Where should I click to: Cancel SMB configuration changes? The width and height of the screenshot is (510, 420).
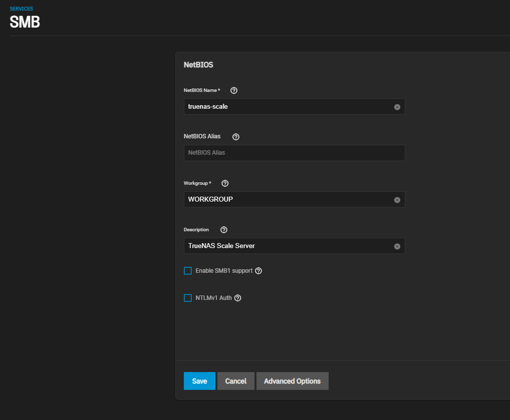pos(236,381)
